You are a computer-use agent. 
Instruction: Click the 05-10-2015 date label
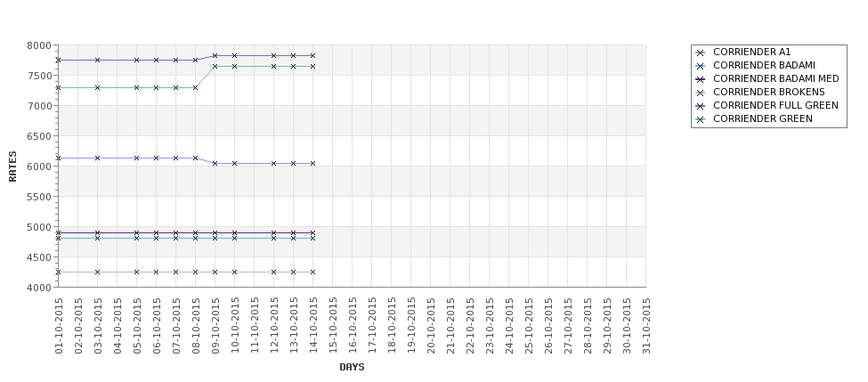pos(137,326)
